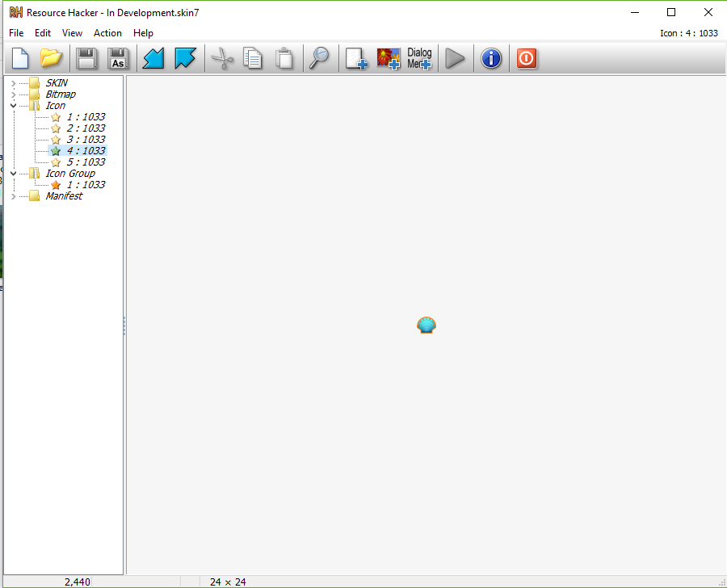Click the blue information icon
This screenshot has height=588, width=727.
[491, 58]
